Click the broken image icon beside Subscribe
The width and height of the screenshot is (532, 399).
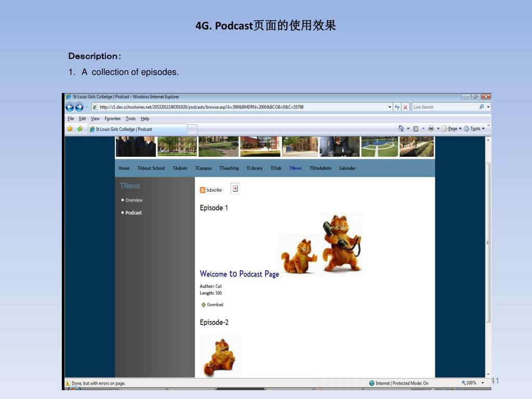click(235, 189)
